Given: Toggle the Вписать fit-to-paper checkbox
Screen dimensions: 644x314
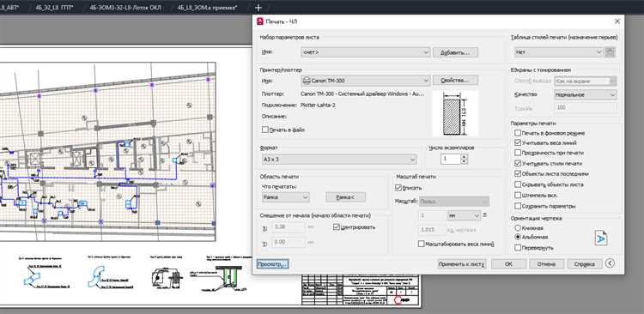Looking at the screenshot, I should tap(398, 188).
